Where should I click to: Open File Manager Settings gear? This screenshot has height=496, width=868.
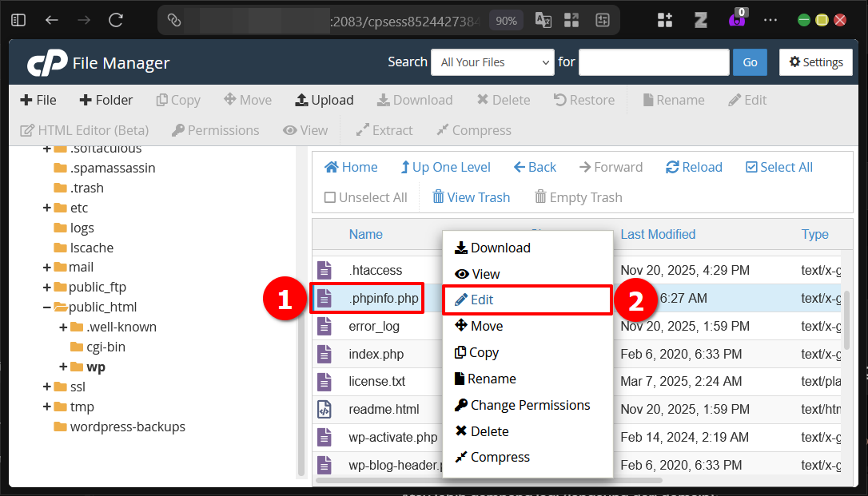pos(815,62)
